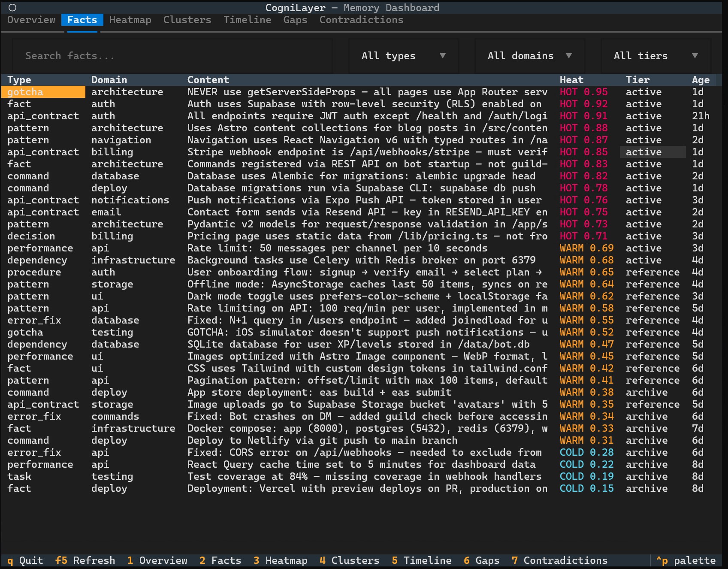
Task: Click q Quit in the footer
Action: pyautogui.click(x=25, y=560)
